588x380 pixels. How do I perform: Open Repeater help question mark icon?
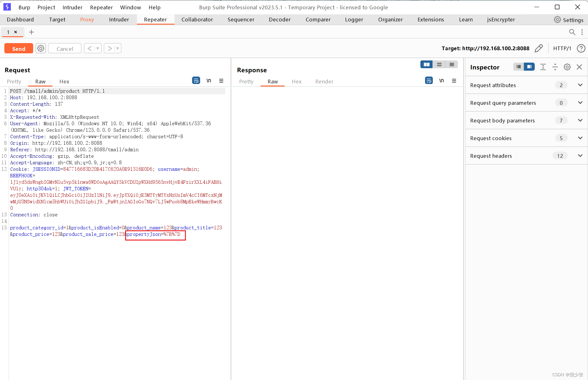581,48
